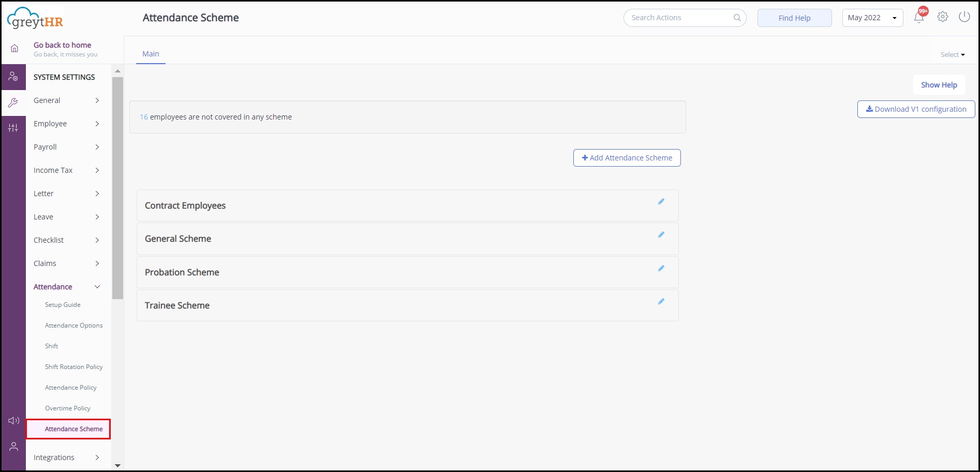Click Show Help on the right side
Viewport: 980px width, 472px height.
[x=939, y=84]
